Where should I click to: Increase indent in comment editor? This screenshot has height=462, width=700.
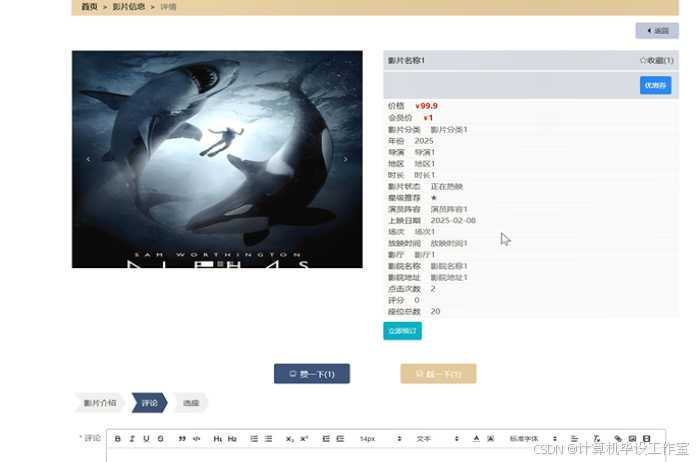(x=340, y=439)
